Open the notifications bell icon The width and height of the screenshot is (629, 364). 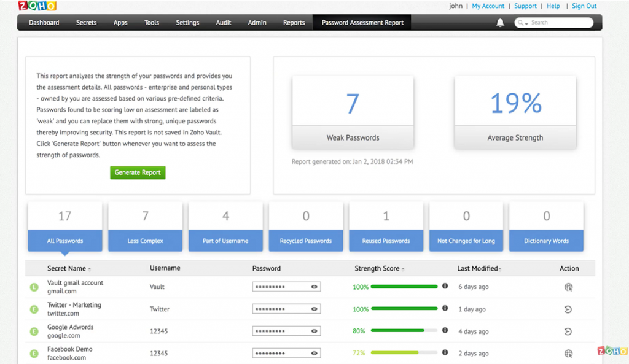[x=500, y=23]
